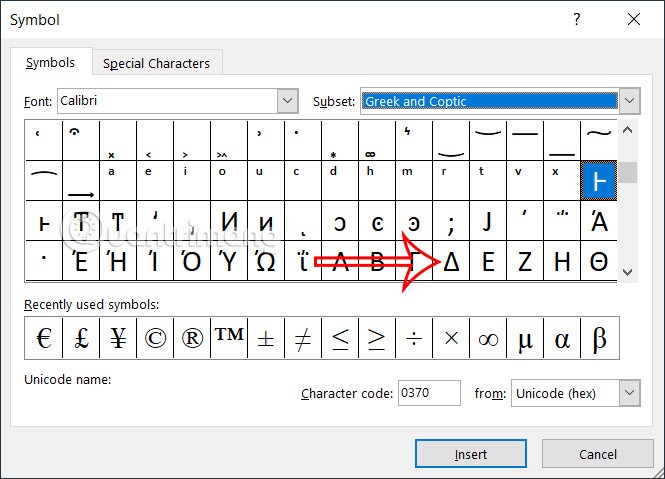Select the infinity symbol in recent symbols
This screenshot has height=479, width=665.
click(488, 338)
